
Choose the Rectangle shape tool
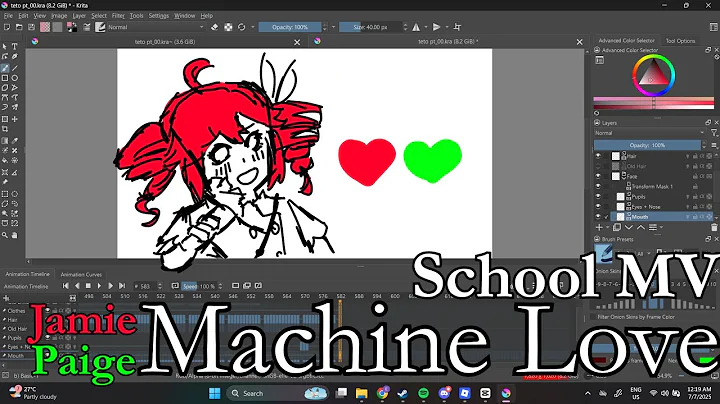[x=5, y=78]
